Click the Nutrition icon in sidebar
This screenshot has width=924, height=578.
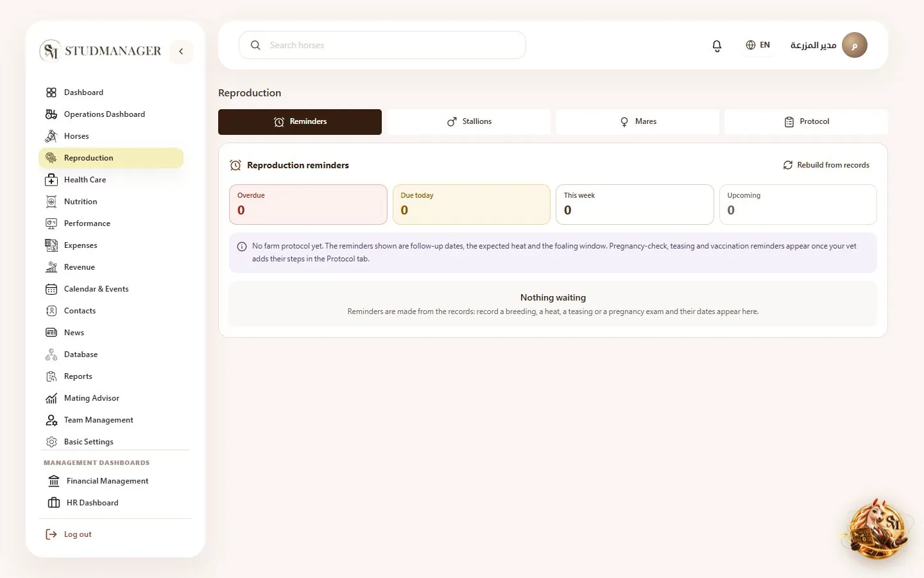[51, 202]
